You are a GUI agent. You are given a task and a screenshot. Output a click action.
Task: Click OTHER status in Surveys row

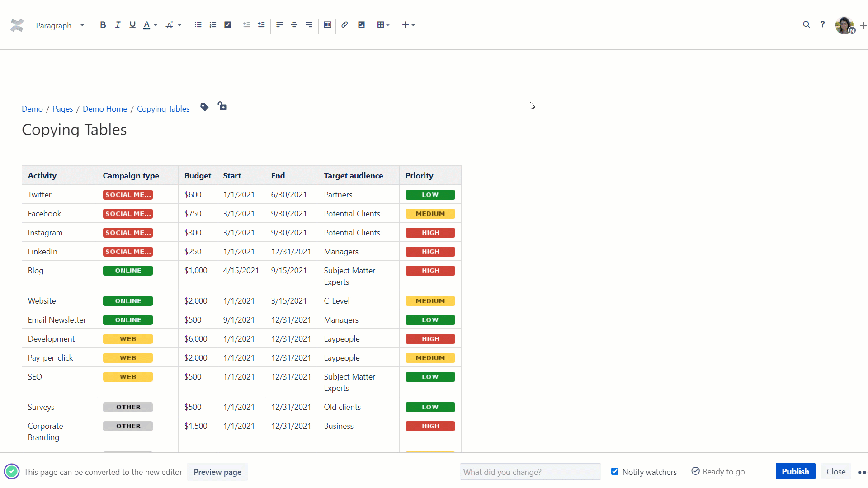pos(128,407)
